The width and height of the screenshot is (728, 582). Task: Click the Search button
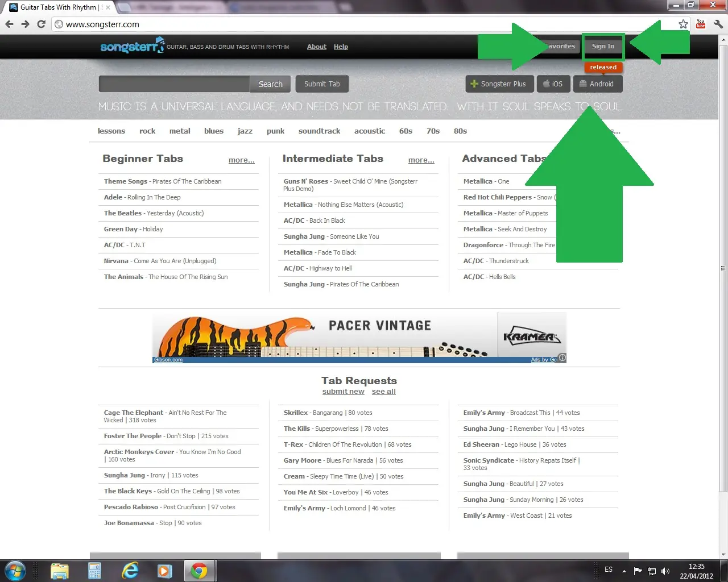tap(270, 84)
